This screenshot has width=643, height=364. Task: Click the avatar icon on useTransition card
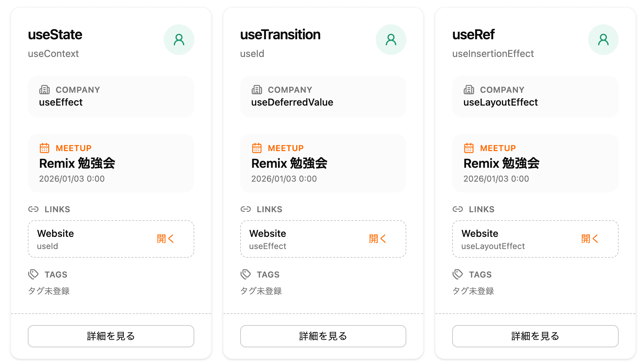tap(391, 40)
